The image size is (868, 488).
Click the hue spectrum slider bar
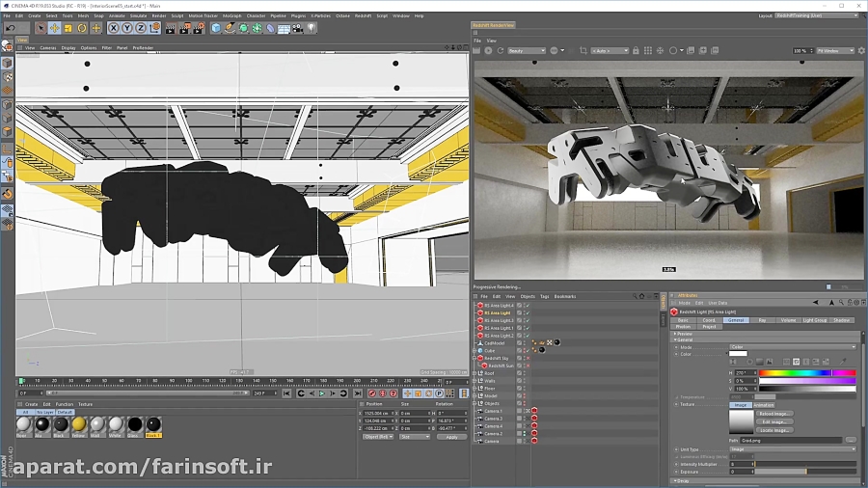807,372
